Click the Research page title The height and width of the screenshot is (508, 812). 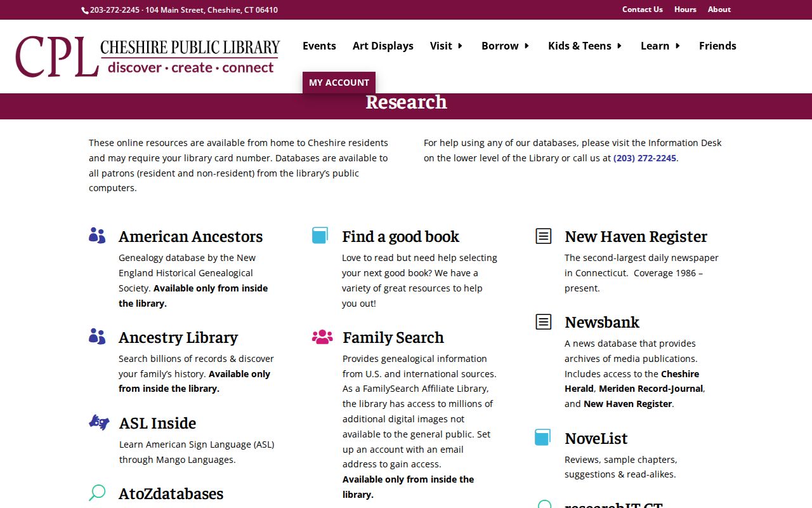point(406,102)
